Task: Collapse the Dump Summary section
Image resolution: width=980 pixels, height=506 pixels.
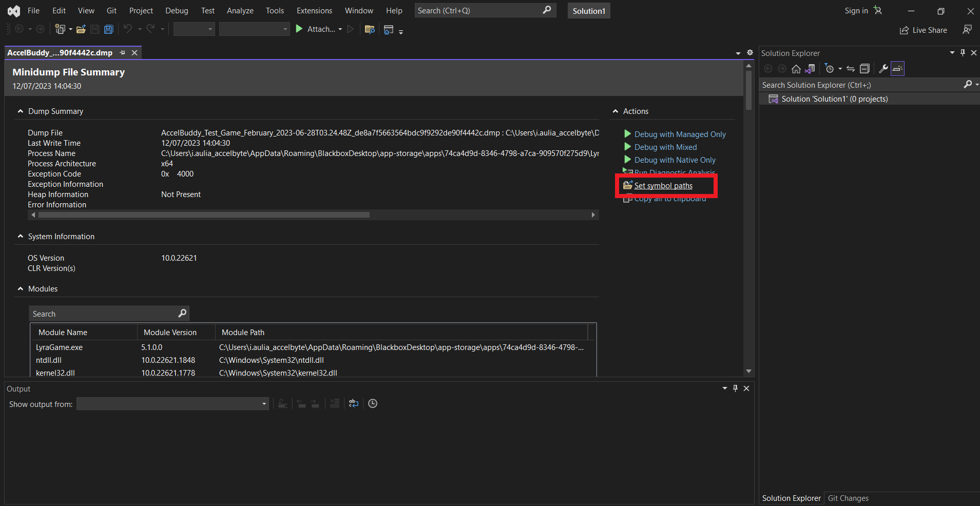Action: click(x=21, y=111)
